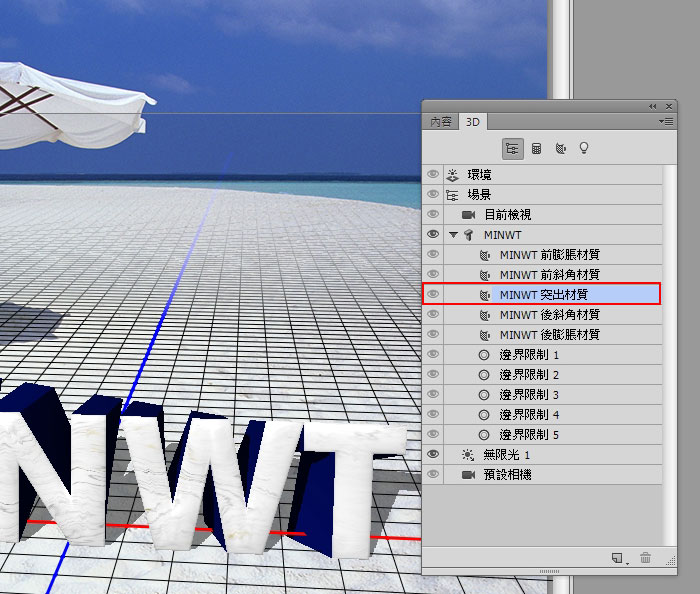Select the 目前檢視 item
The height and width of the screenshot is (594, 700).
click(x=508, y=214)
